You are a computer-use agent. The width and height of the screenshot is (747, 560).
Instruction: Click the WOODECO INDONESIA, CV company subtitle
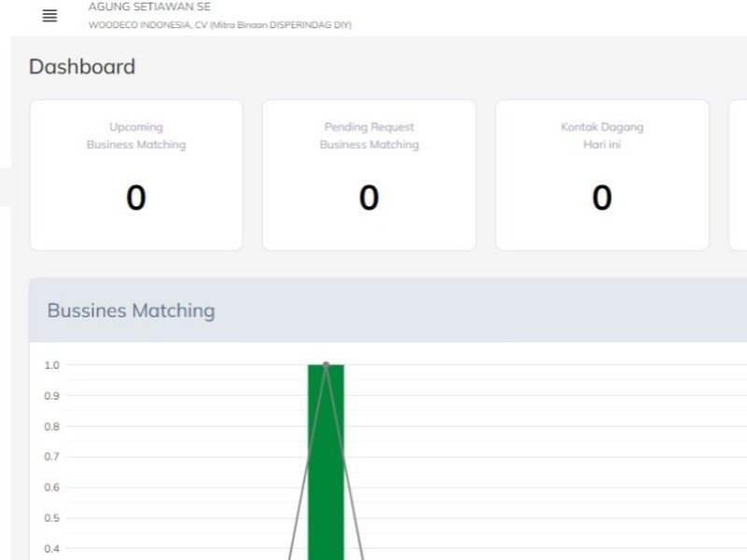click(219, 25)
